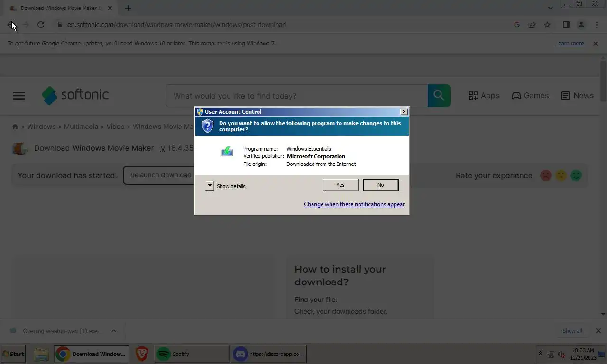Click Learn more in Chrome update notice

(x=570, y=43)
